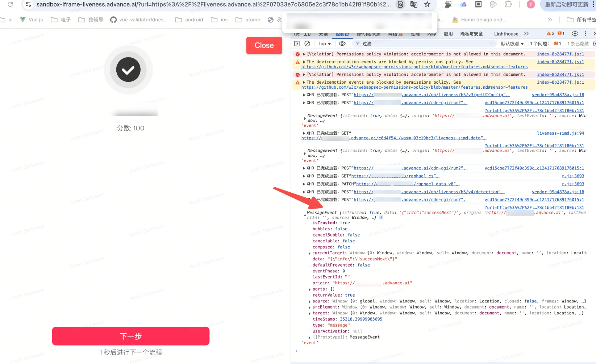Open the 'top' JavaScript context dropdown
This screenshot has width=596, height=364.
pos(325,44)
